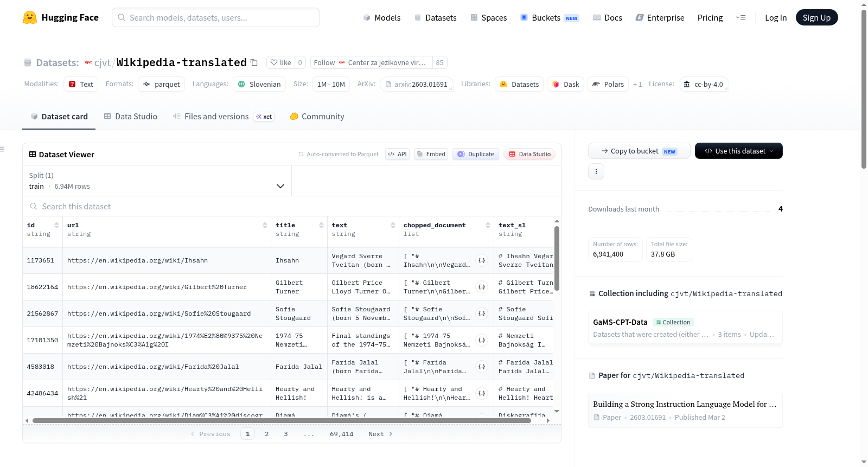The image size is (868, 467).
Task: Sort by the id column arrows
Action: coord(56,225)
